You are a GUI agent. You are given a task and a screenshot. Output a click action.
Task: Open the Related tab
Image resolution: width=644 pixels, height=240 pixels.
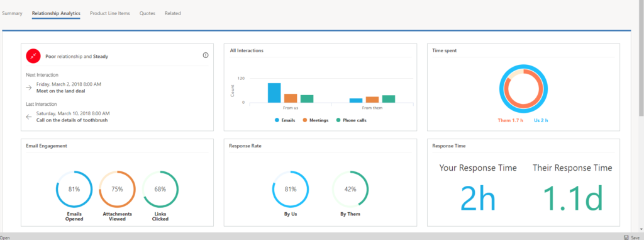click(173, 13)
